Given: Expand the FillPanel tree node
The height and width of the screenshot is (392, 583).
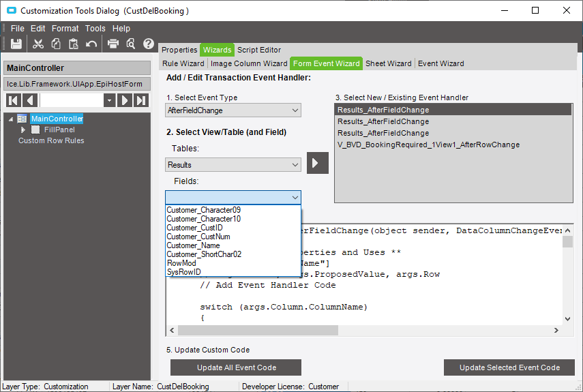Looking at the screenshot, I should [24, 130].
